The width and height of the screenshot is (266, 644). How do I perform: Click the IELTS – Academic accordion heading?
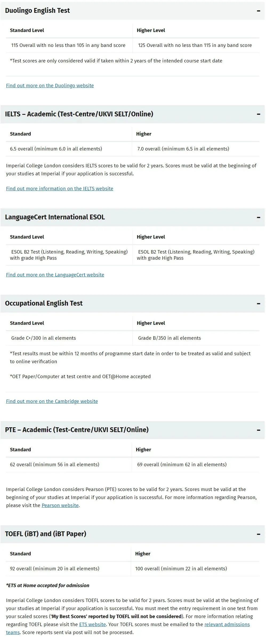(x=79, y=114)
